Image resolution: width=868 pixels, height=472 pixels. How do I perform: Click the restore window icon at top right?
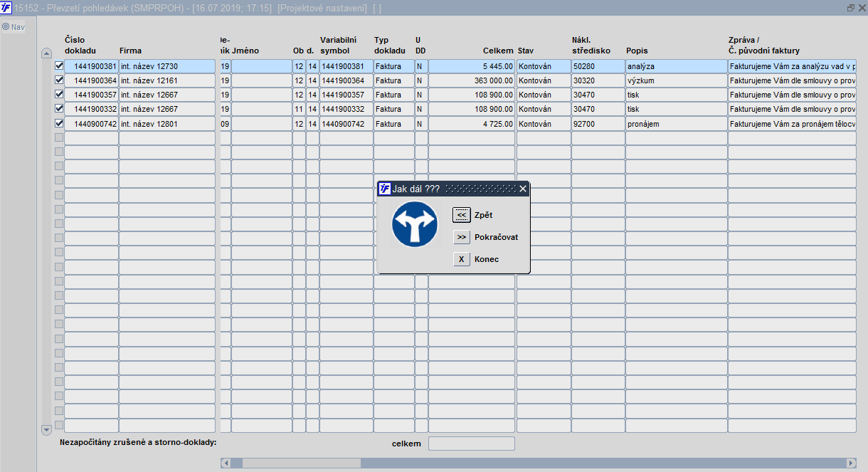(x=851, y=7)
